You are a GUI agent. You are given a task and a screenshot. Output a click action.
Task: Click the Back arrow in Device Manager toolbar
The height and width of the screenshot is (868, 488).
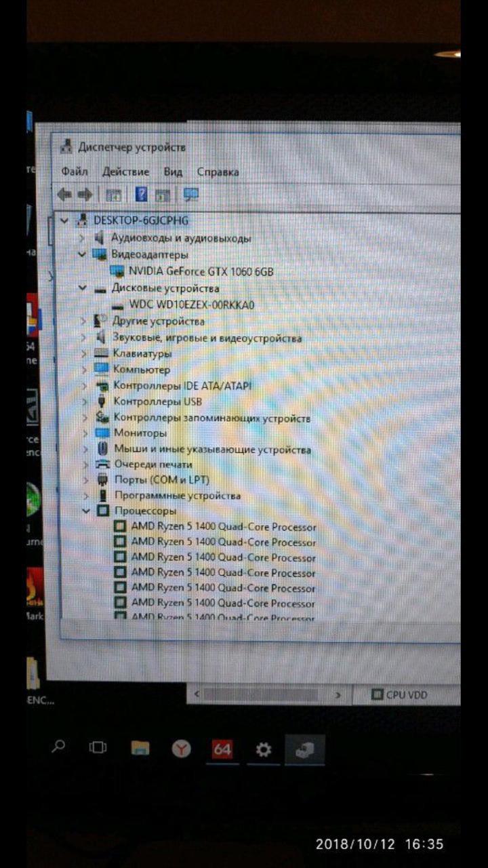coord(64,195)
